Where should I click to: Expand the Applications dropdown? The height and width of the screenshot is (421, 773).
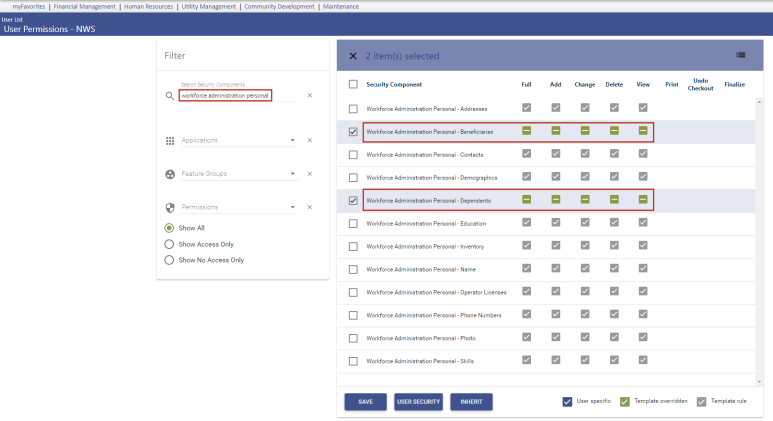[x=293, y=141]
